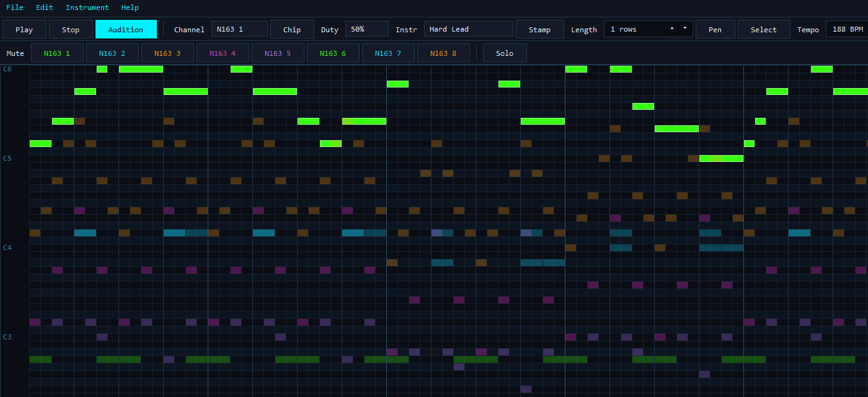Stop playback with the Stop button

click(x=71, y=29)
